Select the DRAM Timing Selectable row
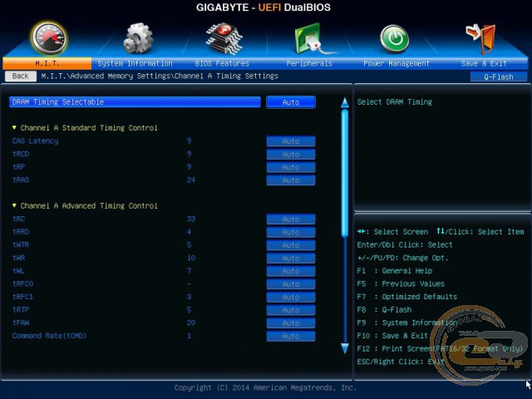The image size is (532, 399). pos(135,101)
